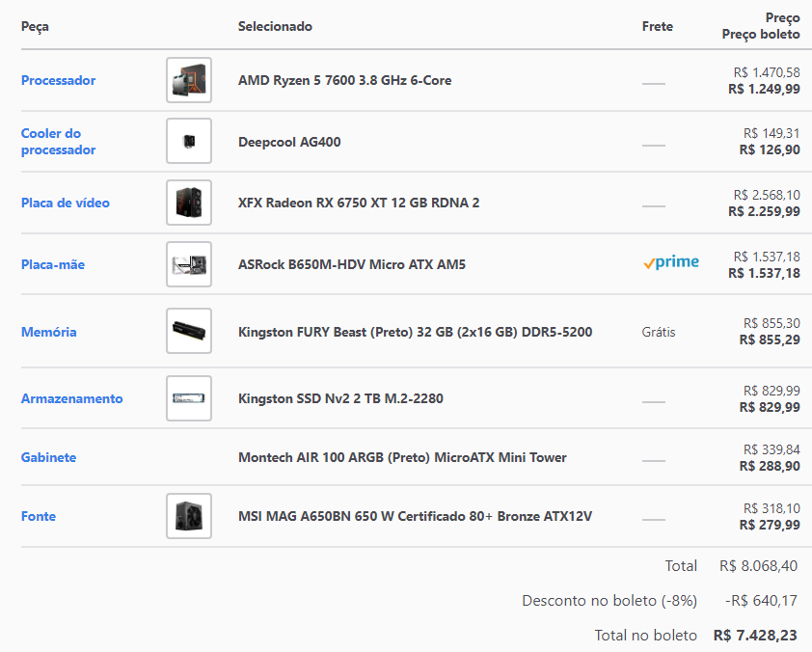
Task: Click the Peça column header
Action: point(36,26)
